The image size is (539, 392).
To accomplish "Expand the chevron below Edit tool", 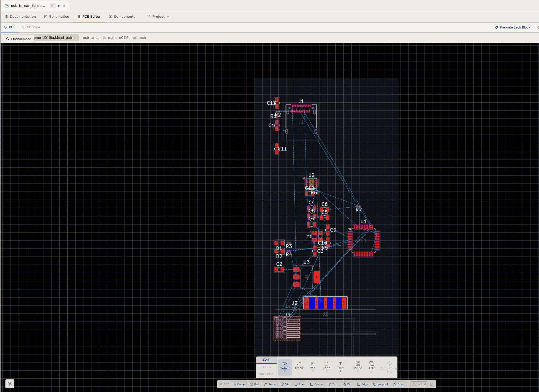I will (372, 372).
